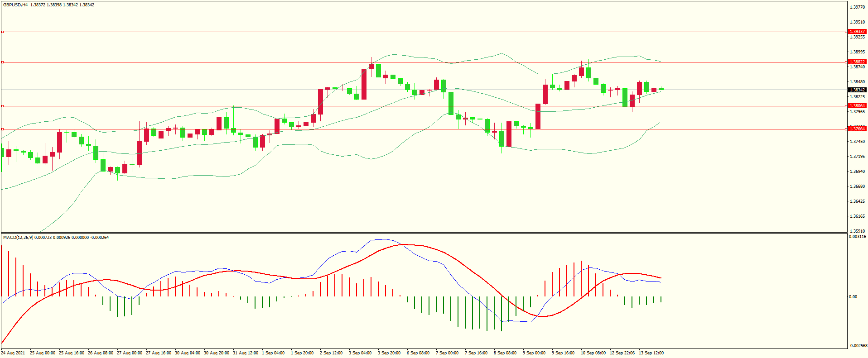
Task: Click the 1.37195 price axis label
Action: 857,157
